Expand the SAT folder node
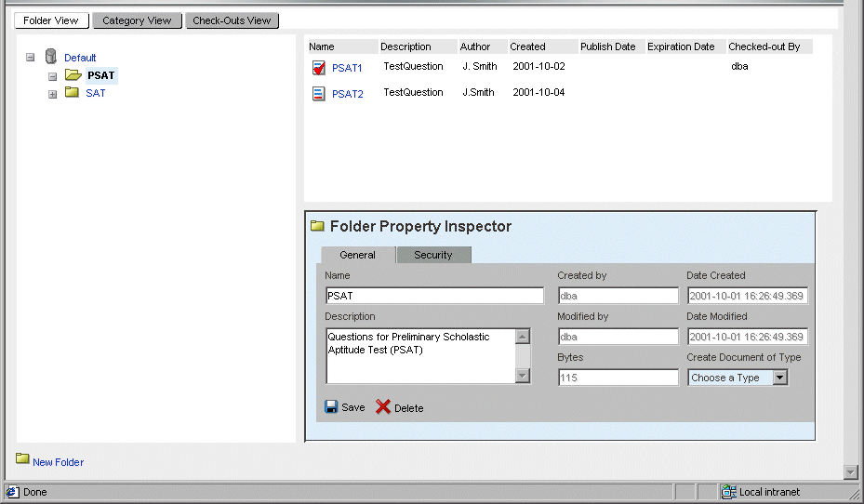 (53, 94)
